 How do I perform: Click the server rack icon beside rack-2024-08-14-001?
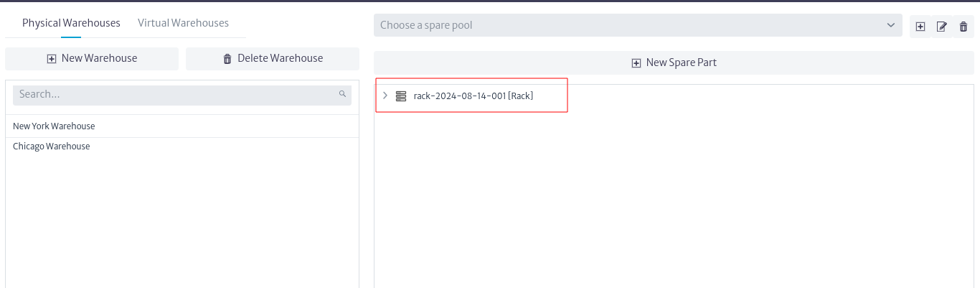pos(401,96)
